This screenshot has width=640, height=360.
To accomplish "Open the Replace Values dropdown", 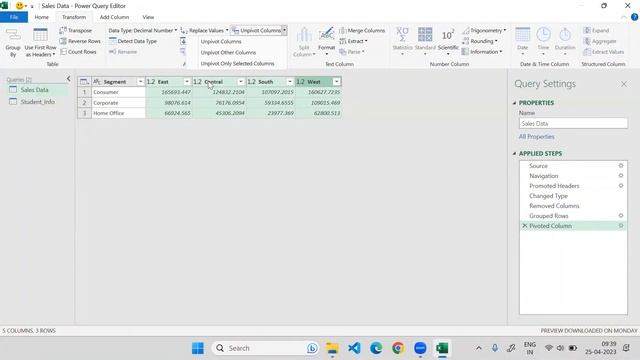I will (x=204, y=31).
